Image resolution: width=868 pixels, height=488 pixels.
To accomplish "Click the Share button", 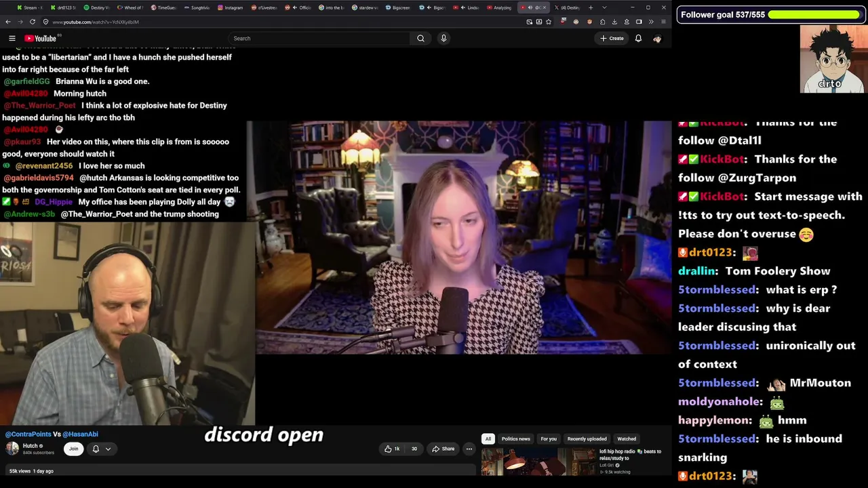I will (x=443, y=449).
